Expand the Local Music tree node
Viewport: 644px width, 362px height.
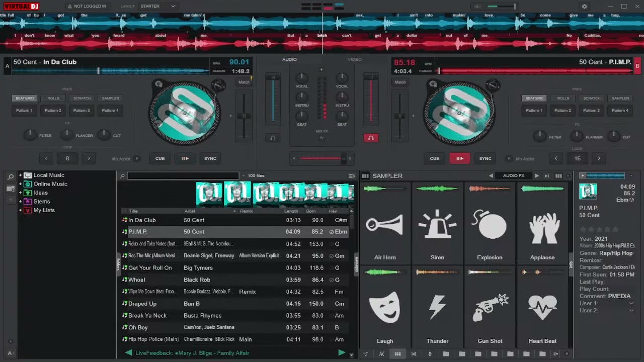click(x=21, y=175)
